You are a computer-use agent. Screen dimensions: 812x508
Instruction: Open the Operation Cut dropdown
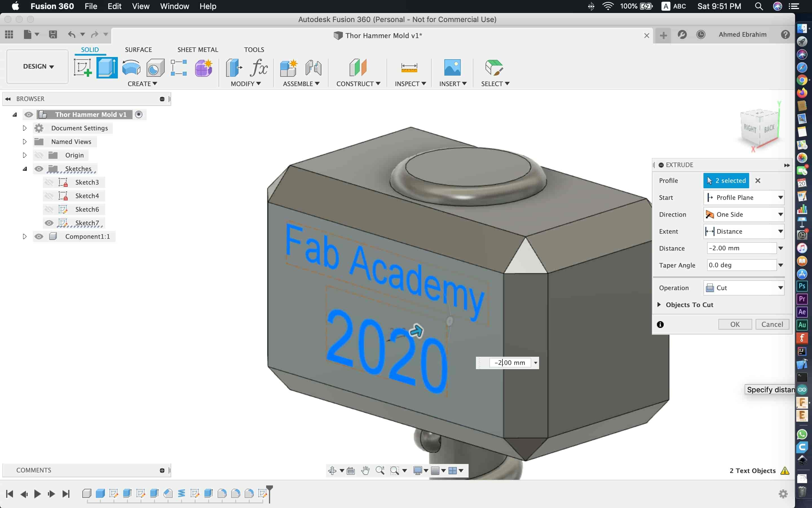(743, 288)
